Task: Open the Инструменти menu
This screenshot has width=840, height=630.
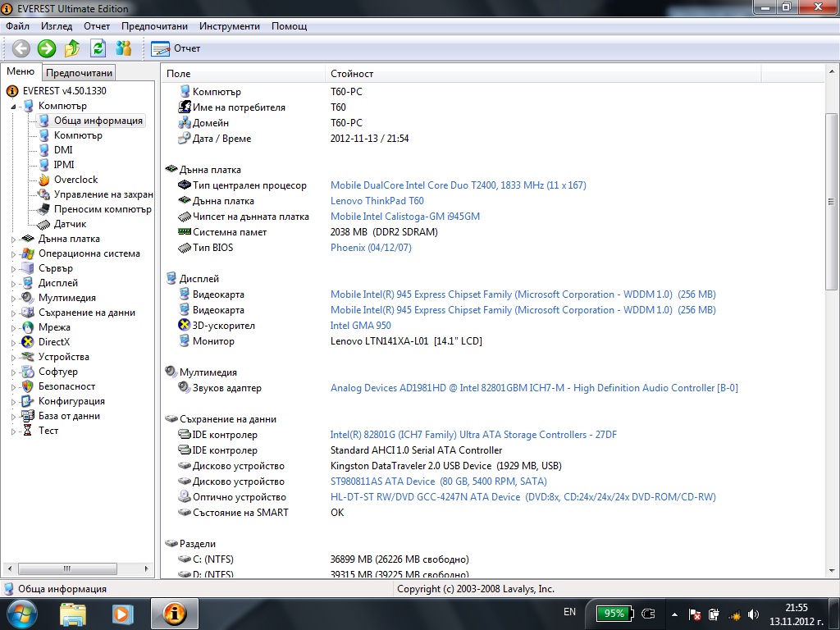Action: 230,26
